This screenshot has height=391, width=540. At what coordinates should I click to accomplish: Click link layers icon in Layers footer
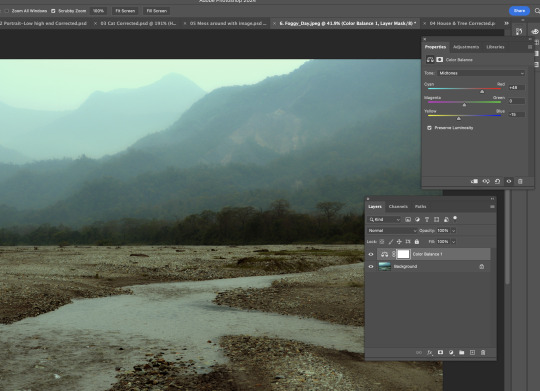(x=419, y=352)
